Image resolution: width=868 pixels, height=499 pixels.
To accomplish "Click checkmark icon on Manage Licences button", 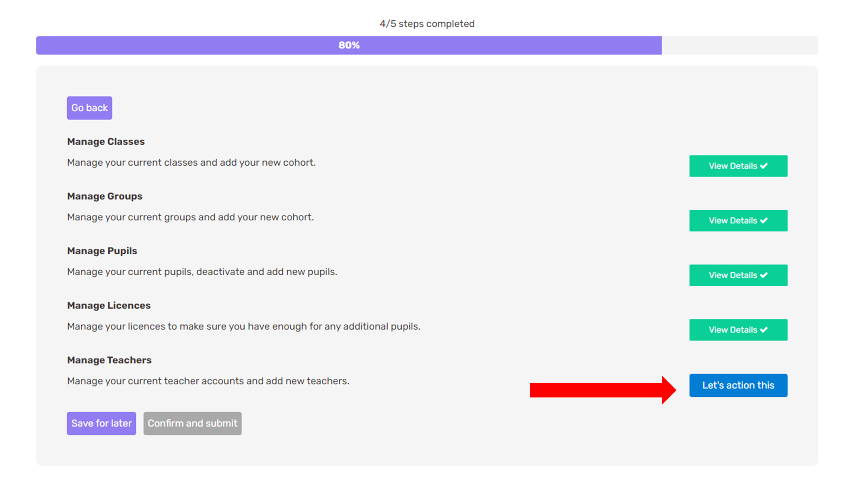I will (764, 330).
